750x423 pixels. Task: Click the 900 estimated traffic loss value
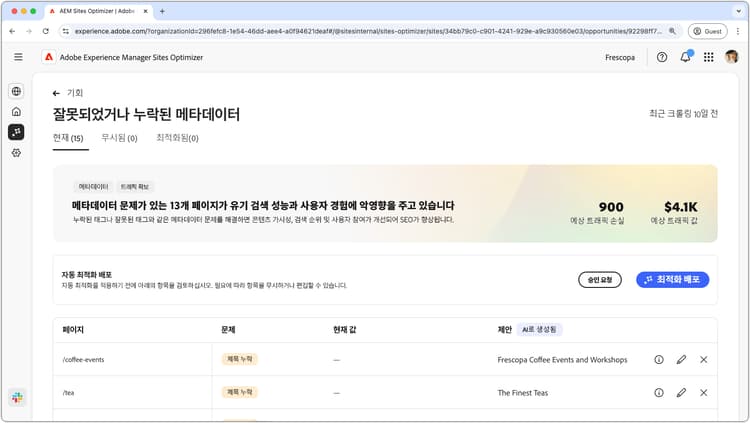[x=611, y=207]
